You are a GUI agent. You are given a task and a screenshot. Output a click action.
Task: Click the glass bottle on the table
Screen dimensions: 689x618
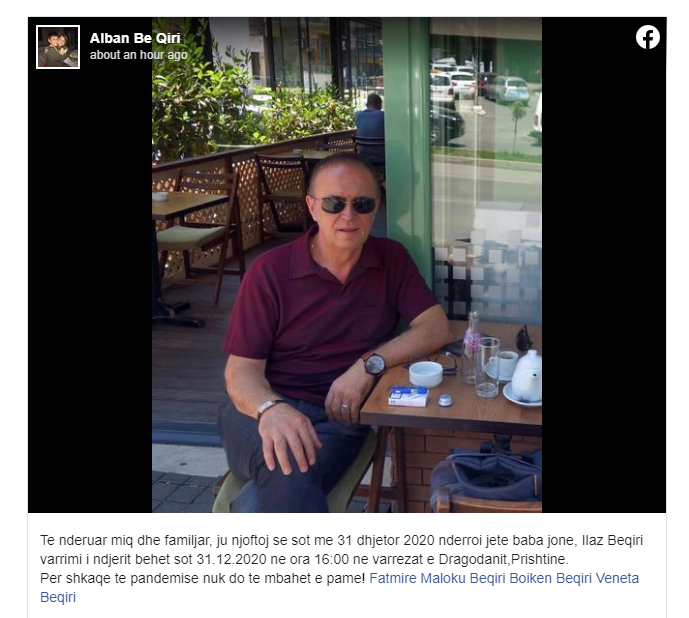471,347
